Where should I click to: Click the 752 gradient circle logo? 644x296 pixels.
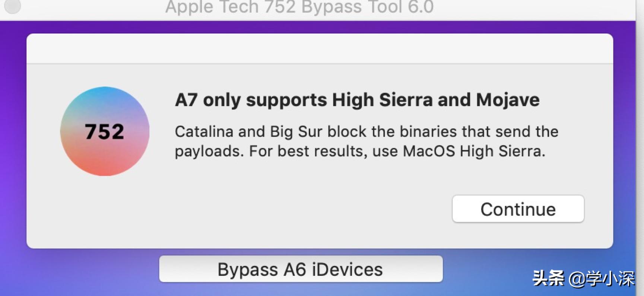pos(105,131)
